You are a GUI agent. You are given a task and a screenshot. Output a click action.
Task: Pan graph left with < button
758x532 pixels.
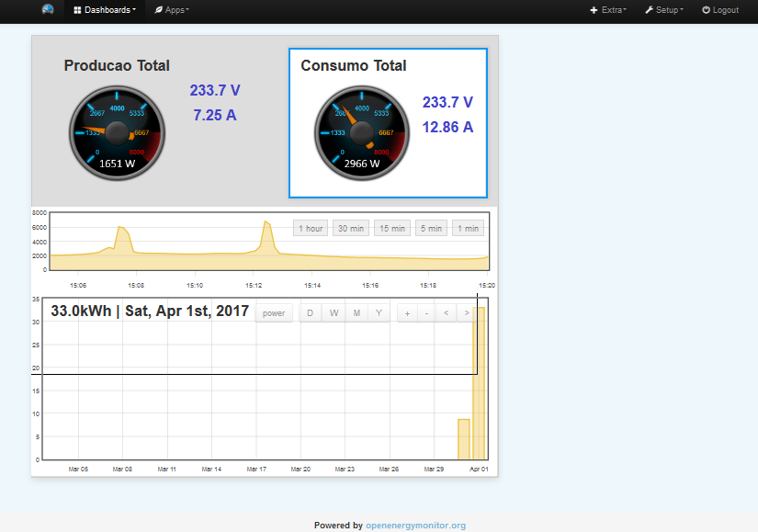pos(447,313)
